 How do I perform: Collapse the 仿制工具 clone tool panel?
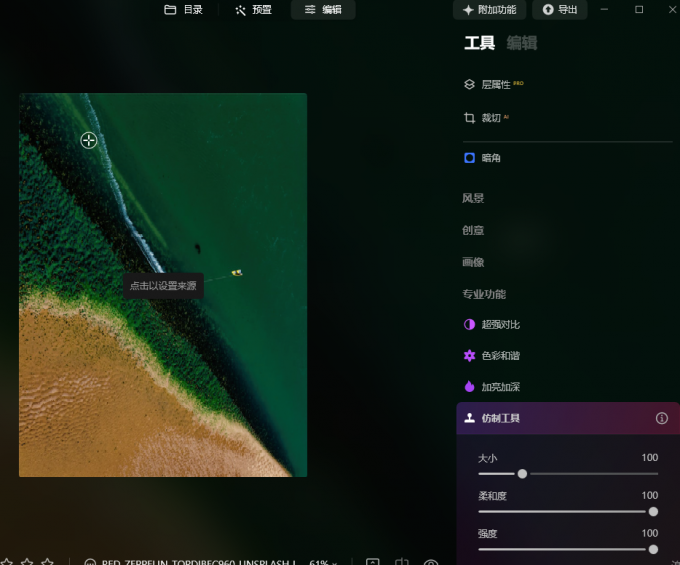point(500,418)
